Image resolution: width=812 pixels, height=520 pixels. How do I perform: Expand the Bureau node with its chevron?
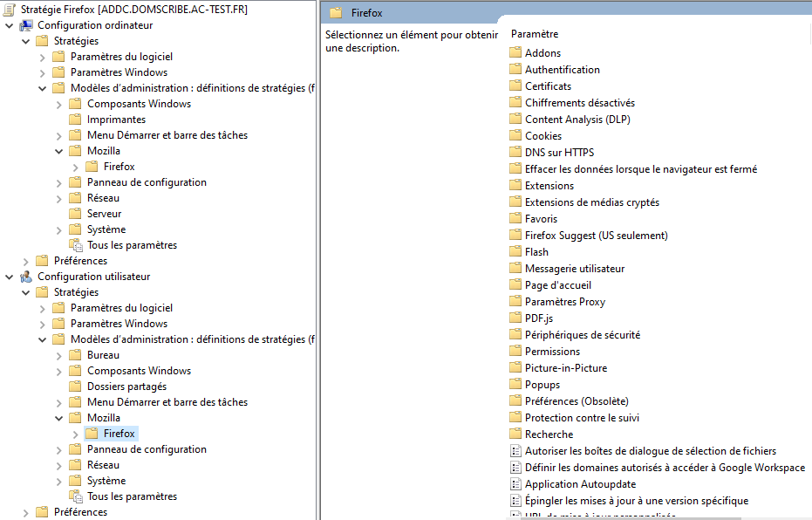click(x=59, y=356)
